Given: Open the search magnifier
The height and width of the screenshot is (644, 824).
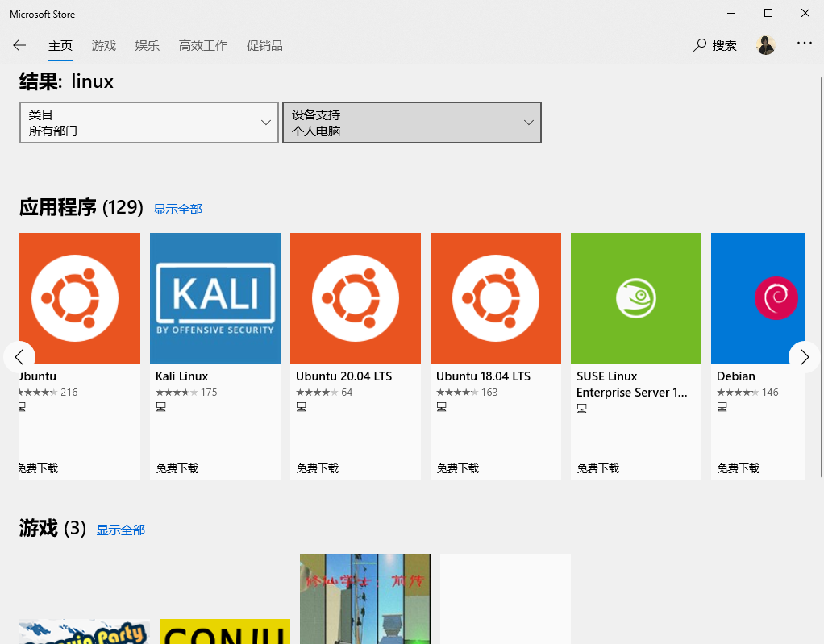Looking at the screenshot, I should click(700, 45).
